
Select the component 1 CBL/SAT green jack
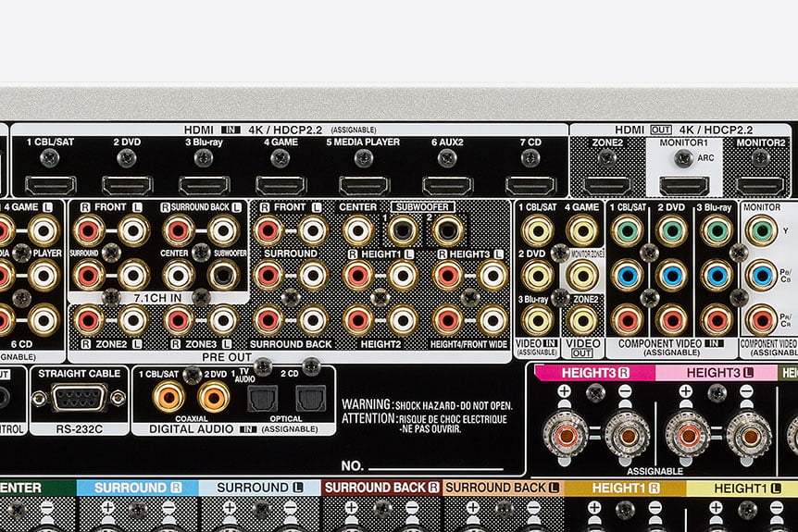(627, 230)
